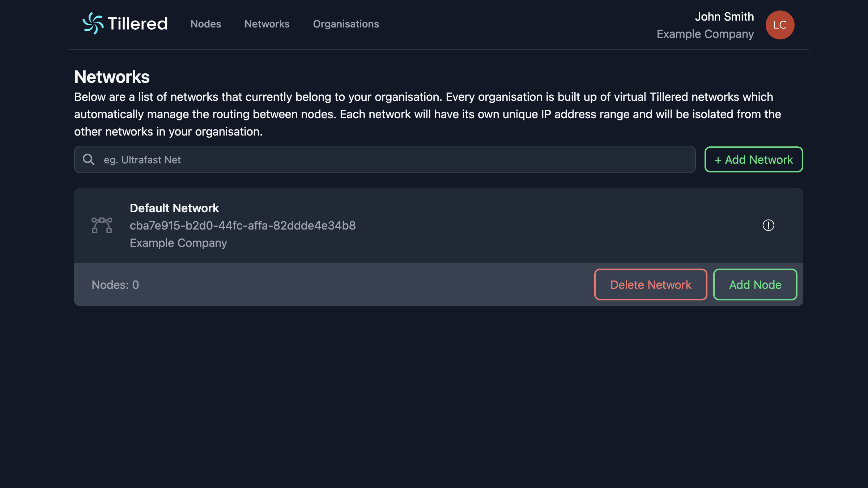Click the network UUID text
Screen dimensions: 868x488
(x=242, y=225)
